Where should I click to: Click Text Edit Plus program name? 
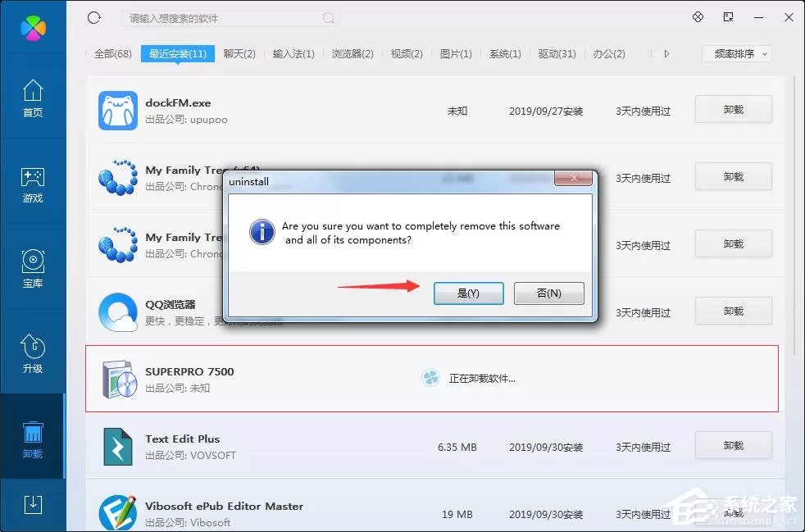tap(182, 439)
